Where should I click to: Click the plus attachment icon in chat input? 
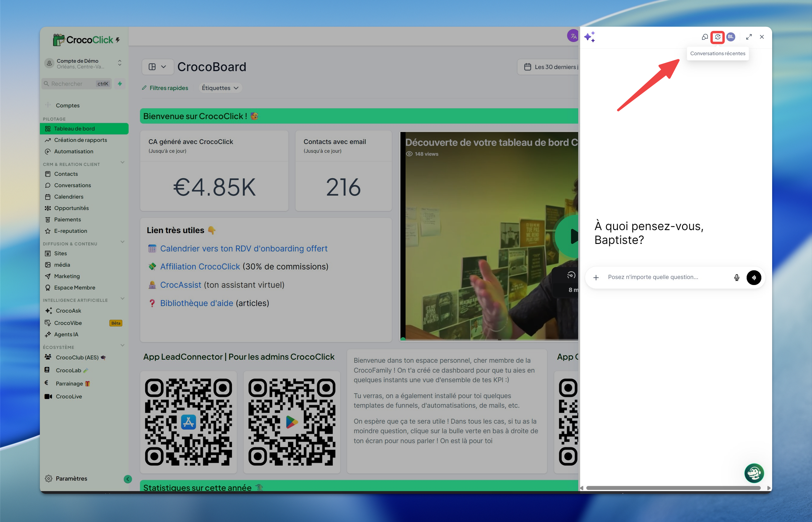[x=596, y=277]
